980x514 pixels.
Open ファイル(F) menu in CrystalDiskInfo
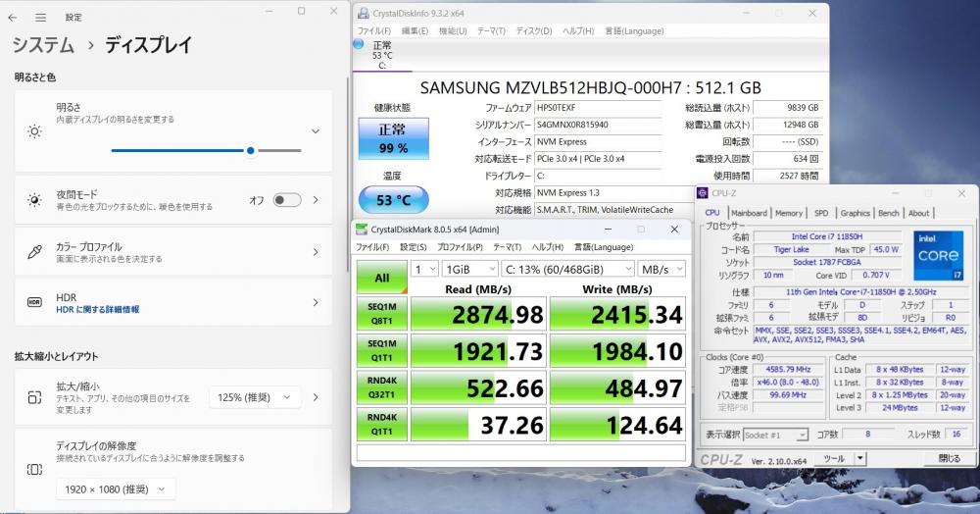[x=373, y=30]
